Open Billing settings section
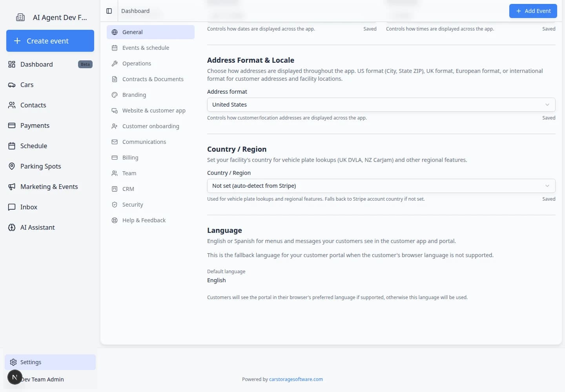Image resolution: width=565 pixels, height=392 pixels. click(151, 158)
